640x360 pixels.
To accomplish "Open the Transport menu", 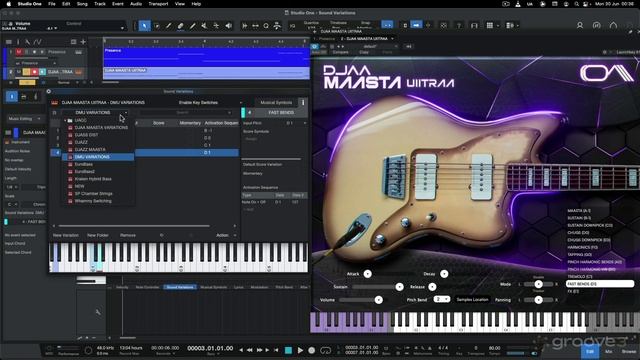I will (x=158, y=4).
